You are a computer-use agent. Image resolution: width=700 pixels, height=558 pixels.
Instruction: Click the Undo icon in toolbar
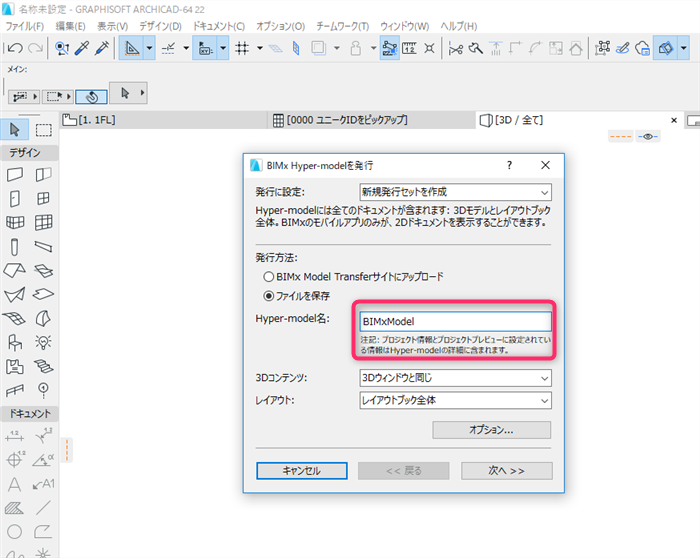[x=15, y=48]
